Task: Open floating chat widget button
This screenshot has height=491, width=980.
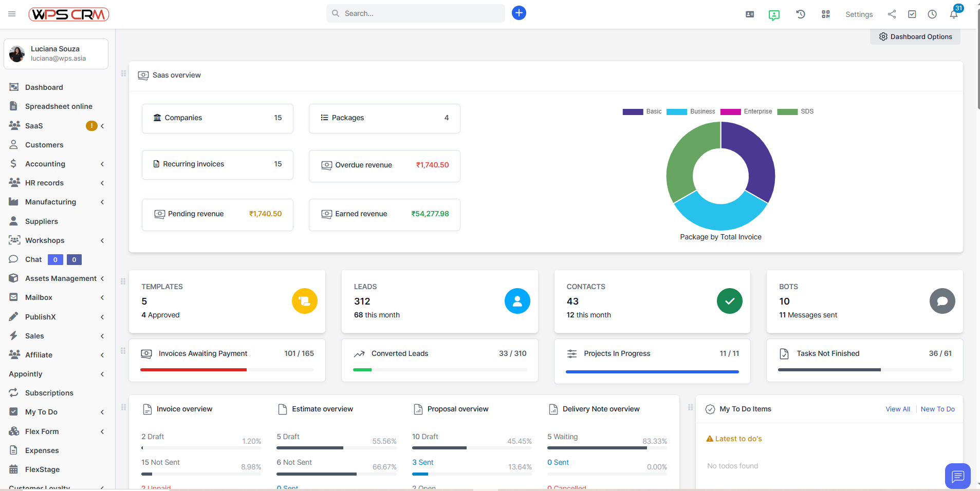Action: 957,476
